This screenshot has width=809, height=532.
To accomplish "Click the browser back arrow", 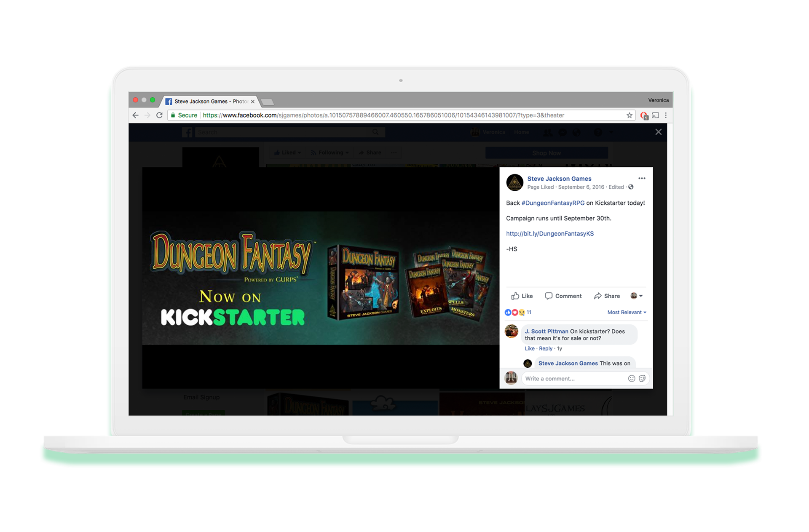I will [135, 115].
